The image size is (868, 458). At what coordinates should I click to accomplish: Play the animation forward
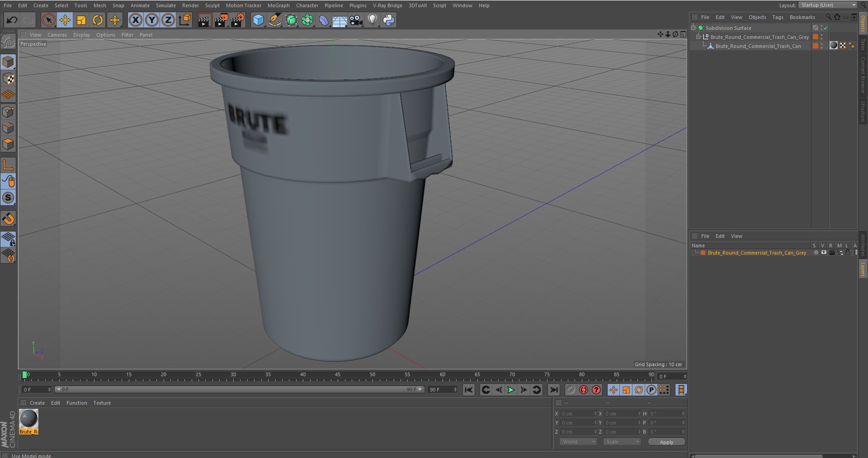click(511, 390)
